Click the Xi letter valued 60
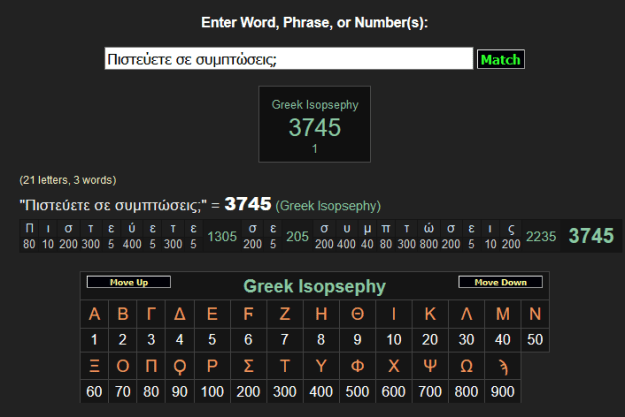 (x=95, y=365)
